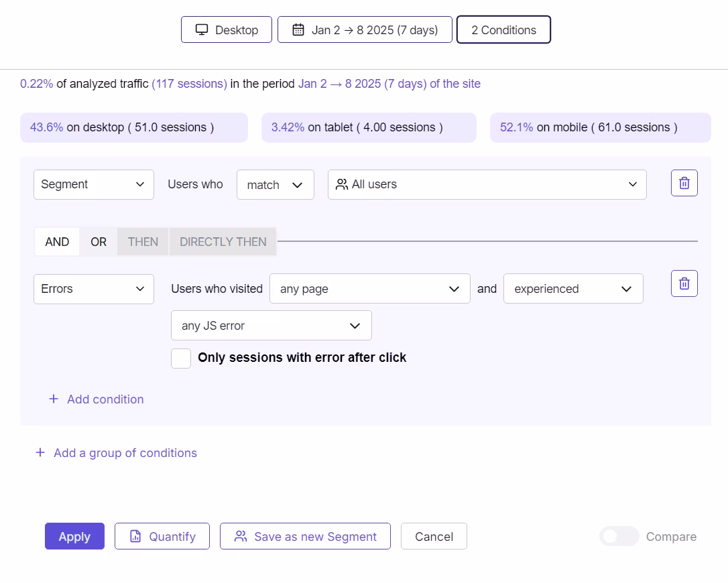Click the 52.1% on mobile stat
The width and height of the screenshot is (728, 583).
click(x=601, y=127)
